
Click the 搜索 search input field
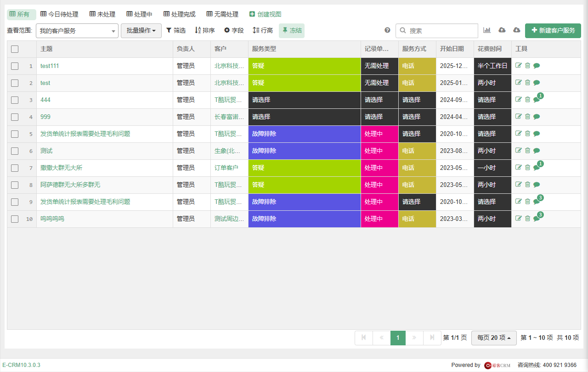pos(437,31)
